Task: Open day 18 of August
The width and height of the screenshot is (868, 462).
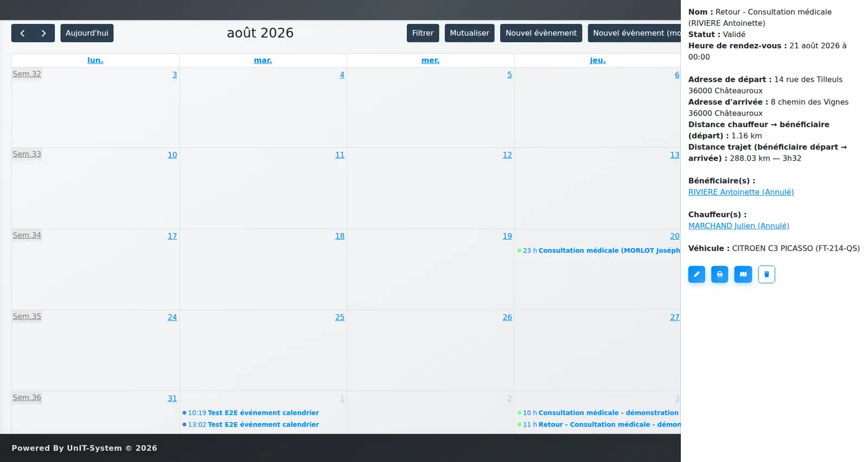Action: click(x=340, y=236)
